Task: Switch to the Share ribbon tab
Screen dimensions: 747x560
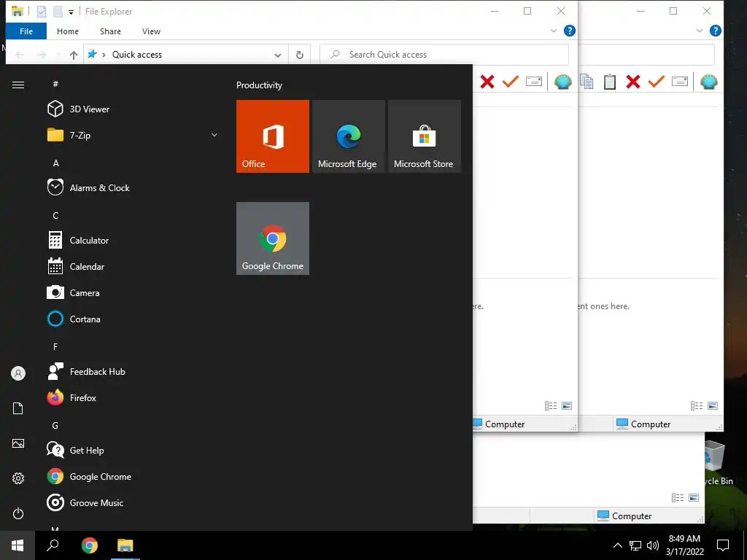Action: (110, 31)
